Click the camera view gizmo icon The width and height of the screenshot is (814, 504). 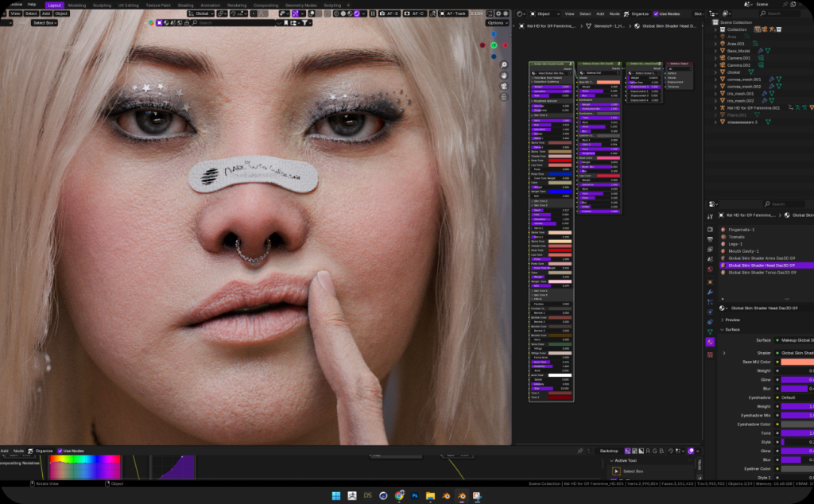point(504,85)
